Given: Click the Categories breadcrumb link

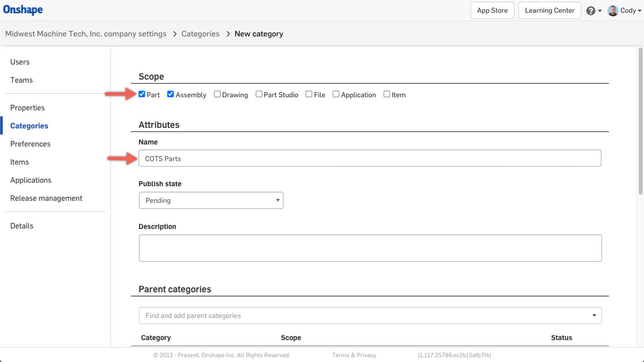Looking at the screenshot, I should click(200, 34).
